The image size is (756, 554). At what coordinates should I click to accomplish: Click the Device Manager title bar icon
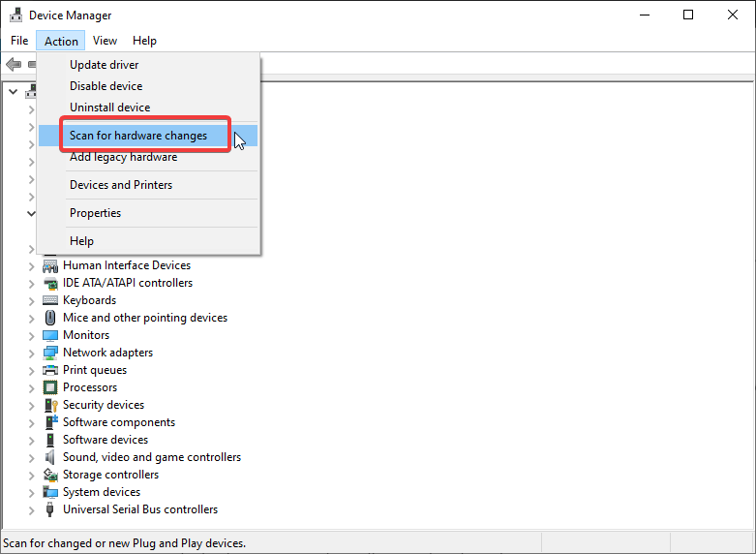(15, 15)
